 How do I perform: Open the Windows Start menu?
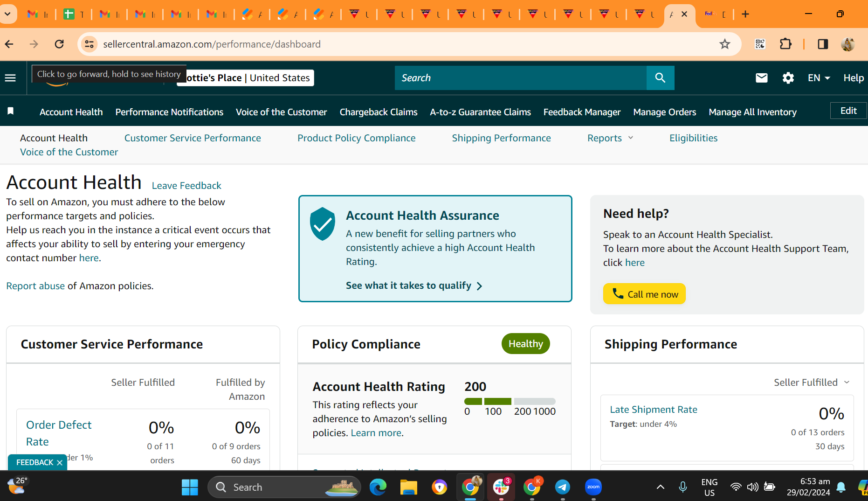pos(190,487)
